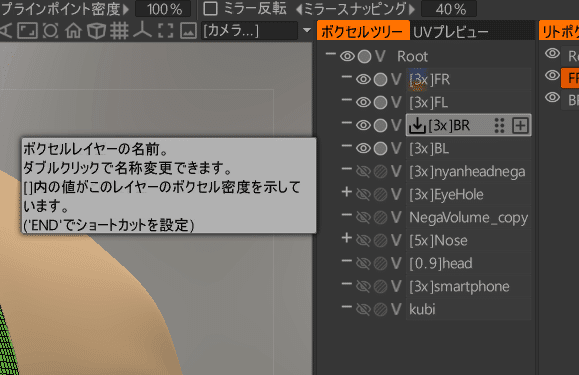This screenshot has height=375, width=579.
Task: Open the partially visible リトポ tab
Action: [x=559, y=31]
